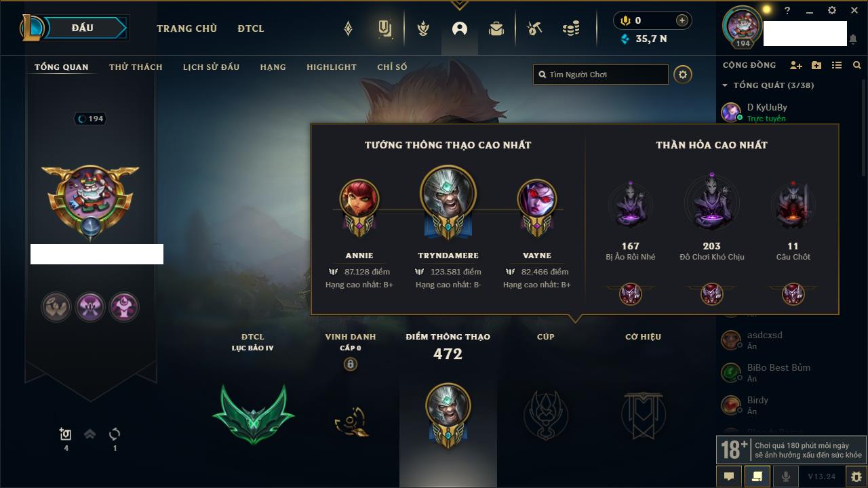868x488 pixels.
Task: Open the Profile icon in top navigation
Action: [x=460, y=28]
